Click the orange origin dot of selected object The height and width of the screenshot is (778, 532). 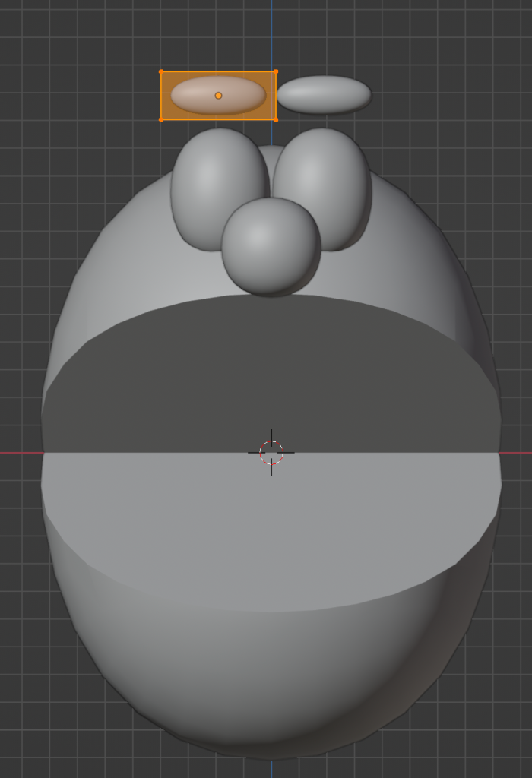coord(218,96)
